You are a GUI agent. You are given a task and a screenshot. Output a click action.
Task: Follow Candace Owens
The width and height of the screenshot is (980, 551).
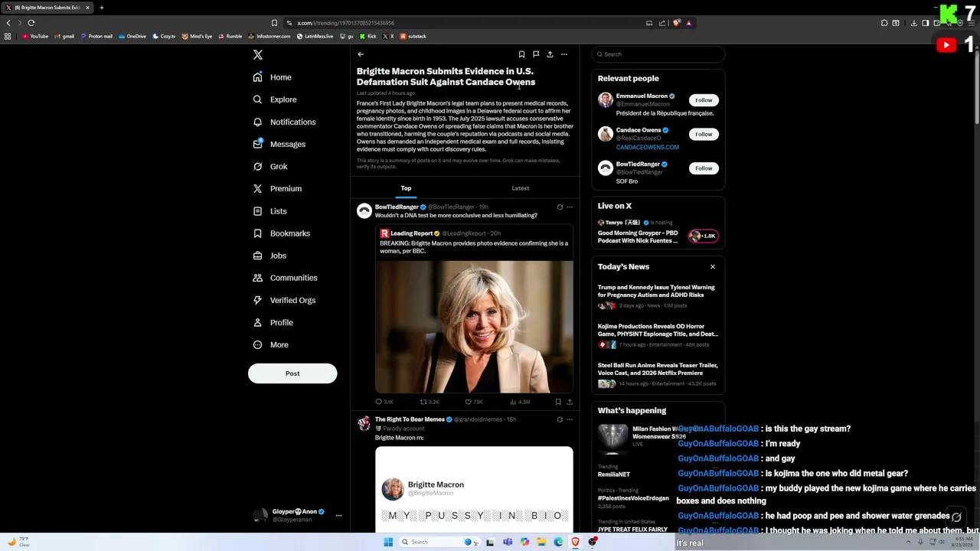click(704, 134)
